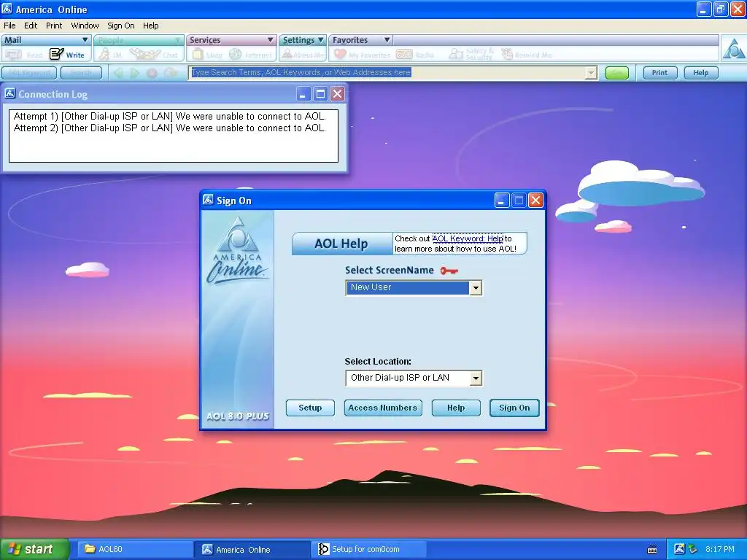The image size is (747, 560).
Task: Open the Window menu
Action: [x=85, y=26]
